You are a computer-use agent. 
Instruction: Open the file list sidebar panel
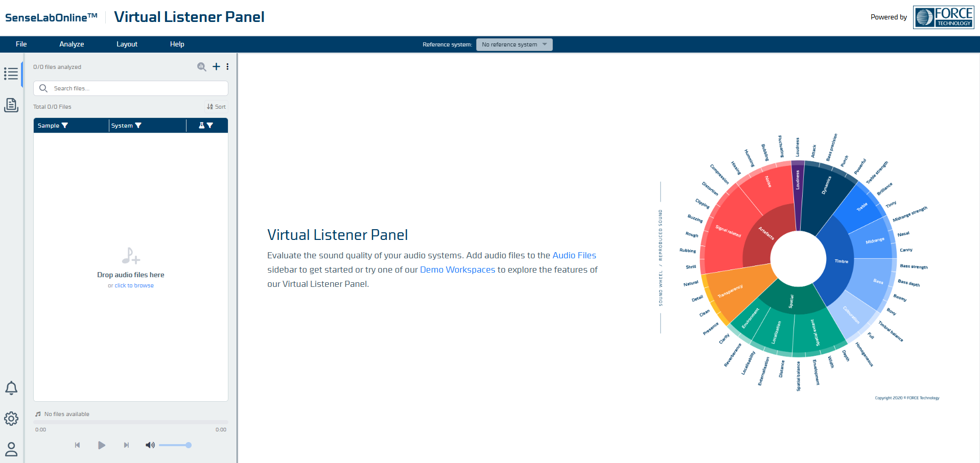coord(11,74)
